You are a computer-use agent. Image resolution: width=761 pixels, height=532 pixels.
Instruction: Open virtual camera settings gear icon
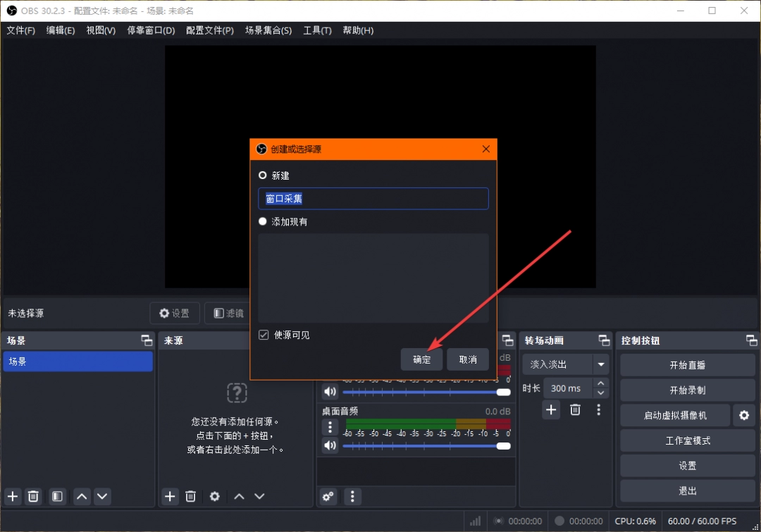pos(744,416)
